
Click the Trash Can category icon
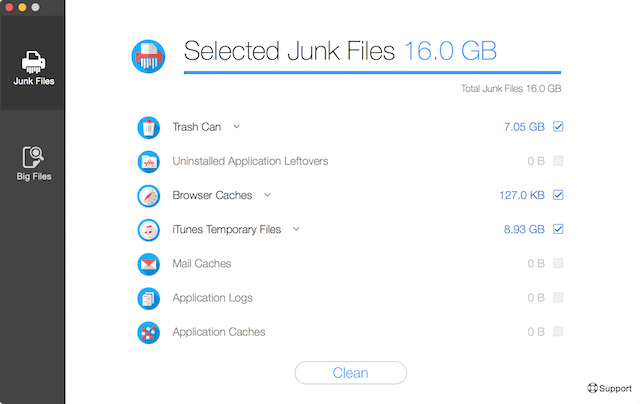(149, 127)
